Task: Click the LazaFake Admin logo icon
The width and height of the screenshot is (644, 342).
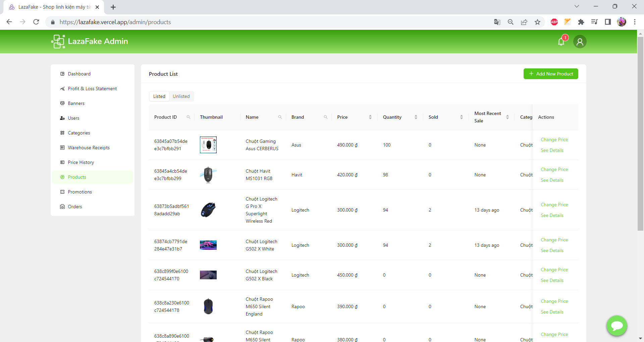Action: click(58, 42)
